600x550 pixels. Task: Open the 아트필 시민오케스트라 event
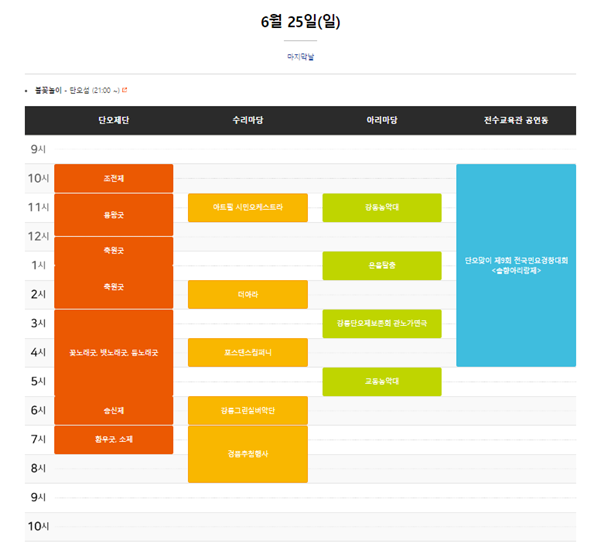(248, 207)
